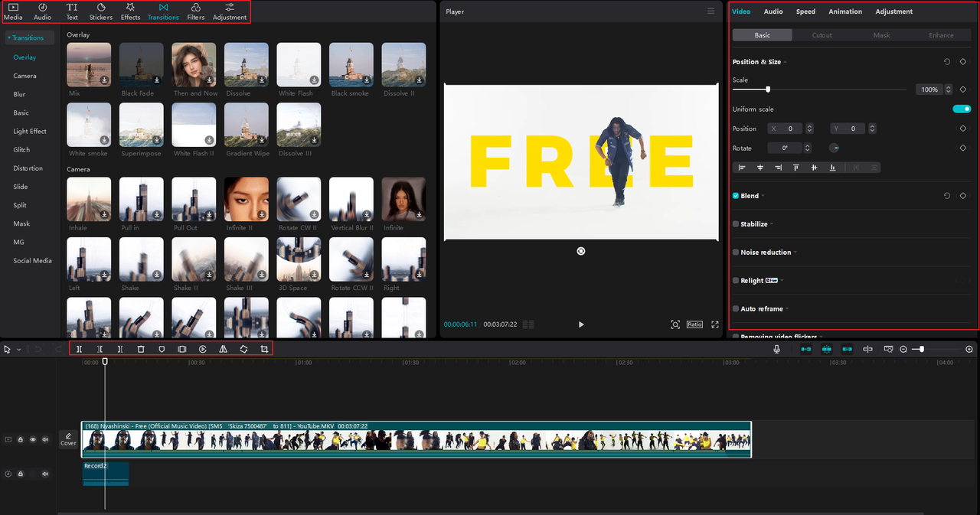This screenshot has height=515, width=980.
Task: Click the Undo arrow above the timeline
Action: point(37,349)
